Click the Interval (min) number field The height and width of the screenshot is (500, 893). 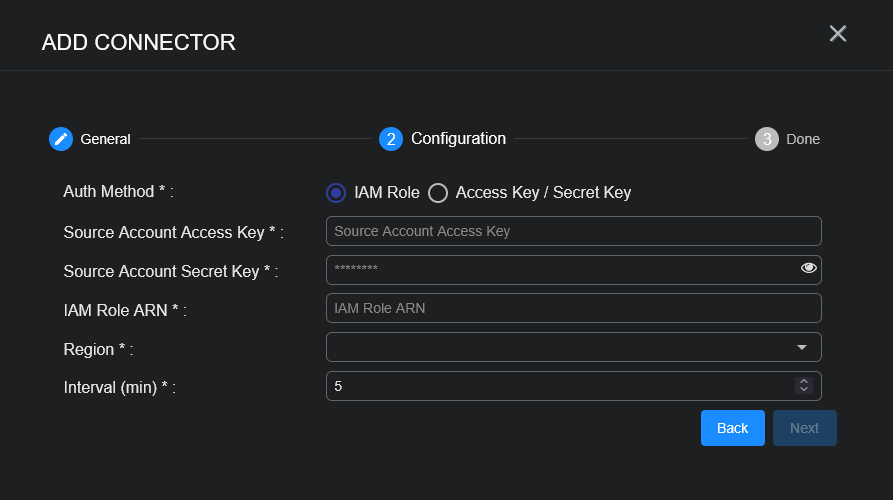coord(558,386)
